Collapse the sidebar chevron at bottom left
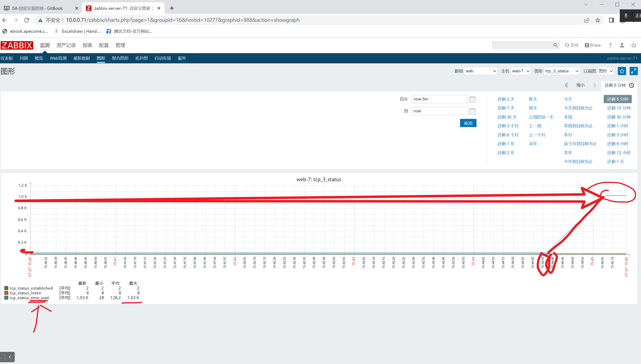This screenshot has height=364, width=641. tap(10, 357)
